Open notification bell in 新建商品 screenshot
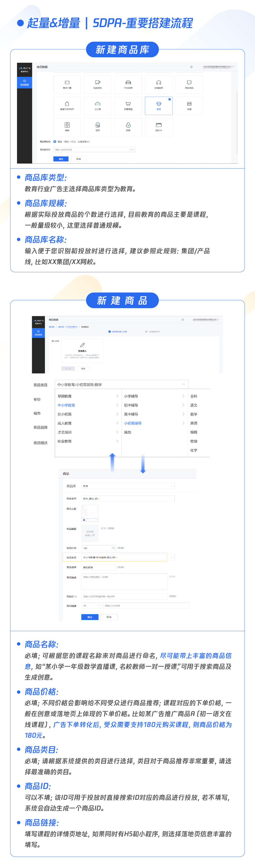Image resolution: width=255 pixels, height=868 pixels. click(183, 319)
